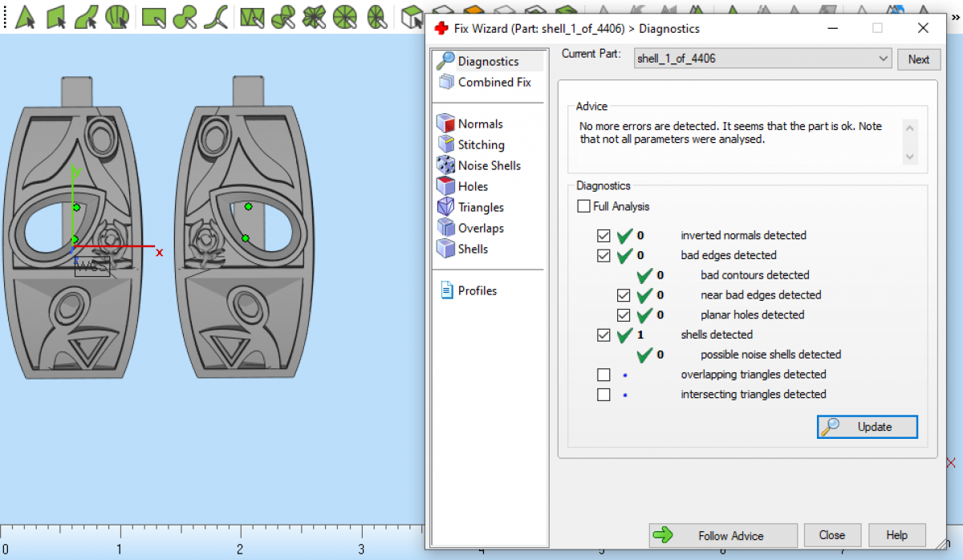Image resolution: width=963 pixels, height=560 pixels.
Task: Switch to the Combined Fix page
Action: coord(494,82)
